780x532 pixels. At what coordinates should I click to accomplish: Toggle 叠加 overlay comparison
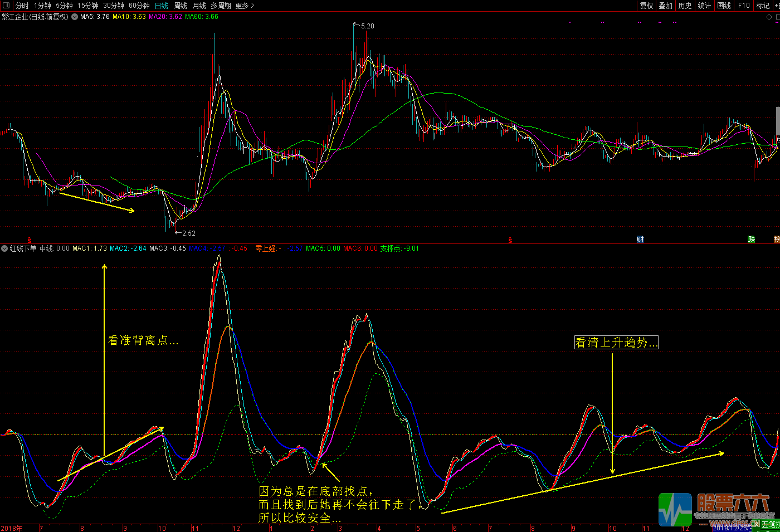click(x=665, y=6)
